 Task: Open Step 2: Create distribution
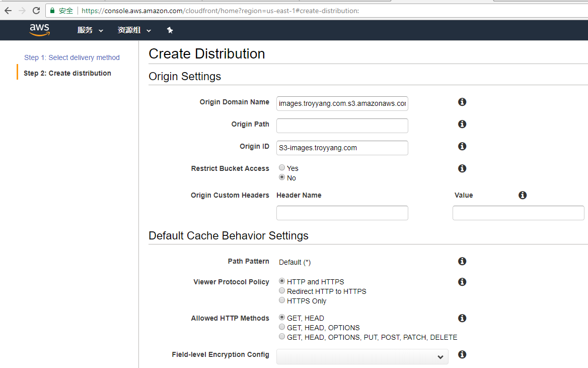coord(67,73)
